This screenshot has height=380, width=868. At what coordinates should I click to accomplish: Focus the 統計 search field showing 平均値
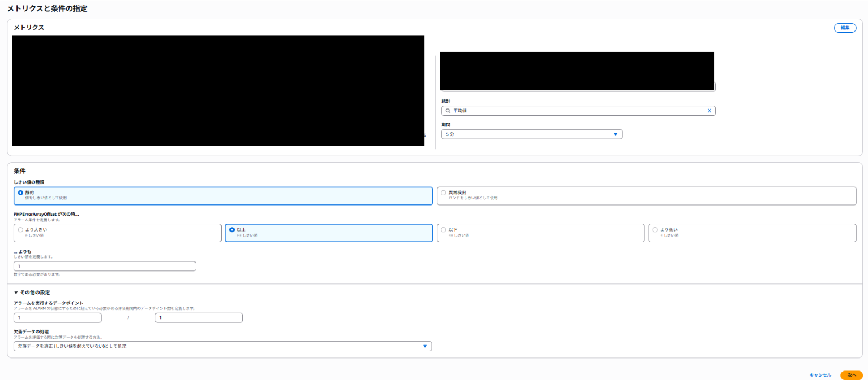pos(576,111)
